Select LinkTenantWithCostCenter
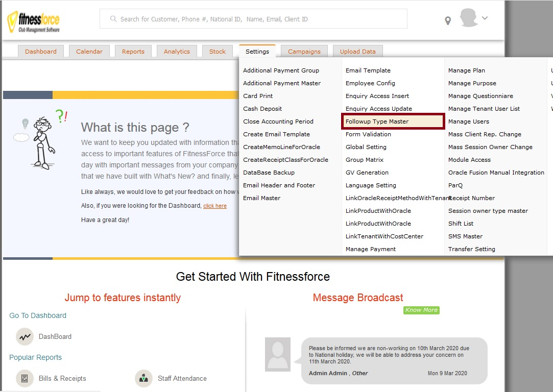 pyautogui.click(x=384, y=236)
